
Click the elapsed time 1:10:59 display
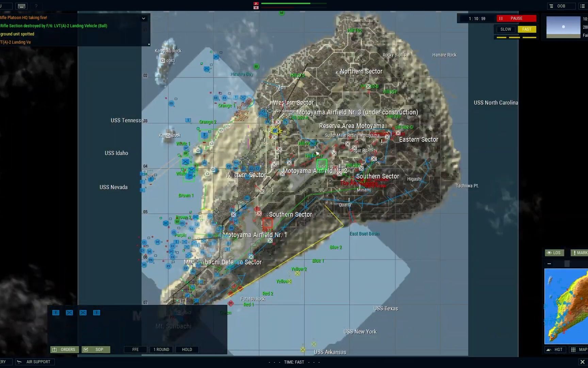pyautogui.click(x=477, y=19)
